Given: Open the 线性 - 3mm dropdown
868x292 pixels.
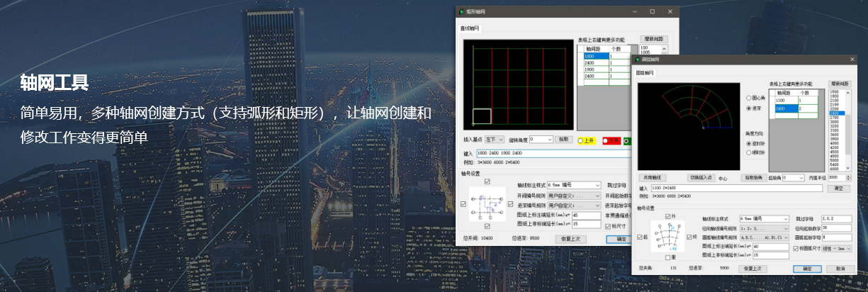Looking at the screenshot, I should [x=837, y=249].
